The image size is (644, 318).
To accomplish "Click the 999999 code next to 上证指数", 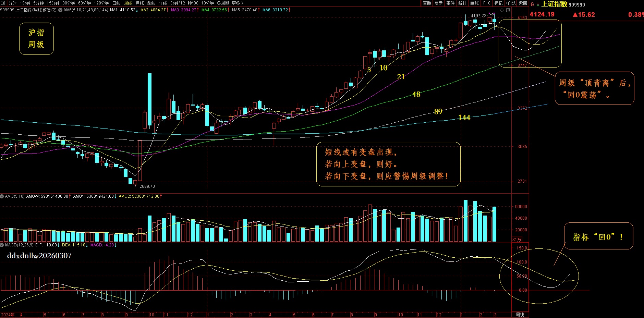I will click(x=577, y=5).
